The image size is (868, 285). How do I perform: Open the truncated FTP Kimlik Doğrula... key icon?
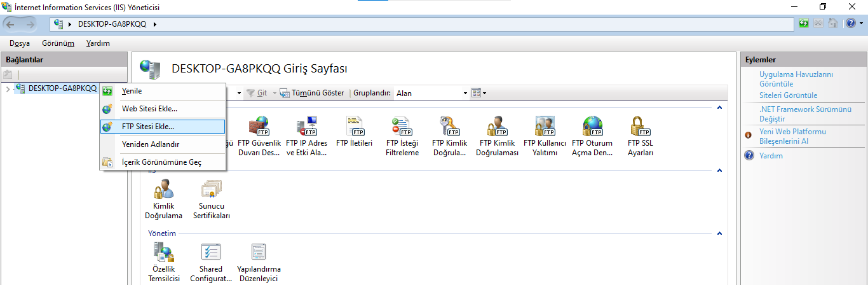[x=449, y=136]
